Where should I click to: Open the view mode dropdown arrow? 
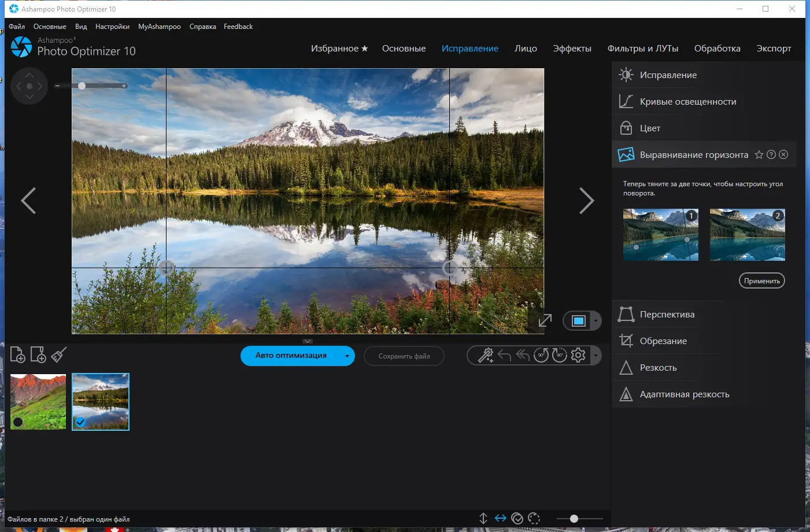pyautogui.click(x=596, y=321)
